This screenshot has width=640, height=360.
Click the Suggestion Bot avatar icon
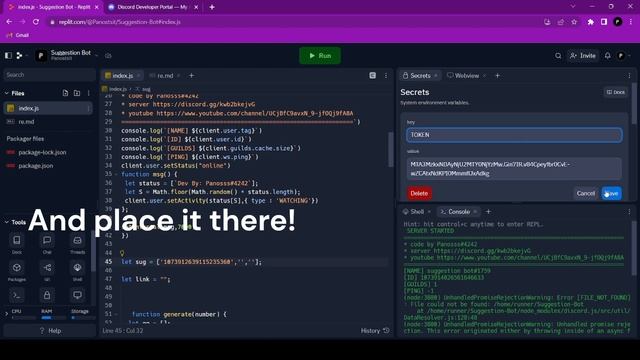point(41,56)
